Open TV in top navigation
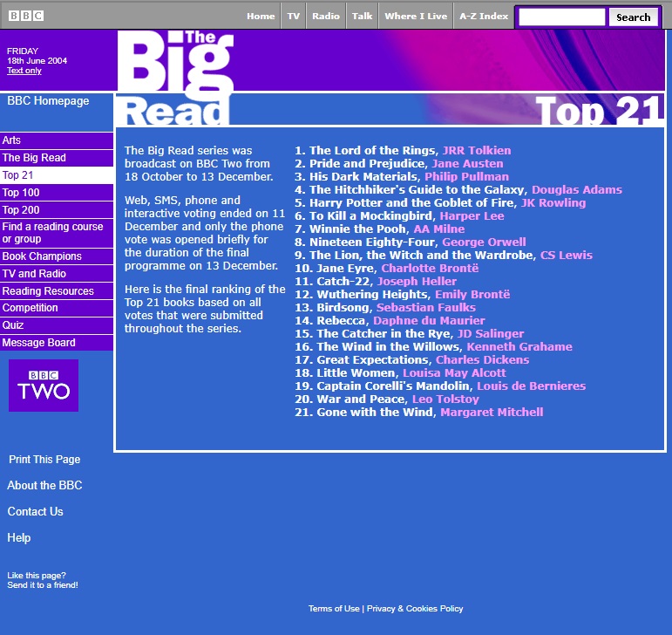The image size is (672, 635). tap(294, 17)
